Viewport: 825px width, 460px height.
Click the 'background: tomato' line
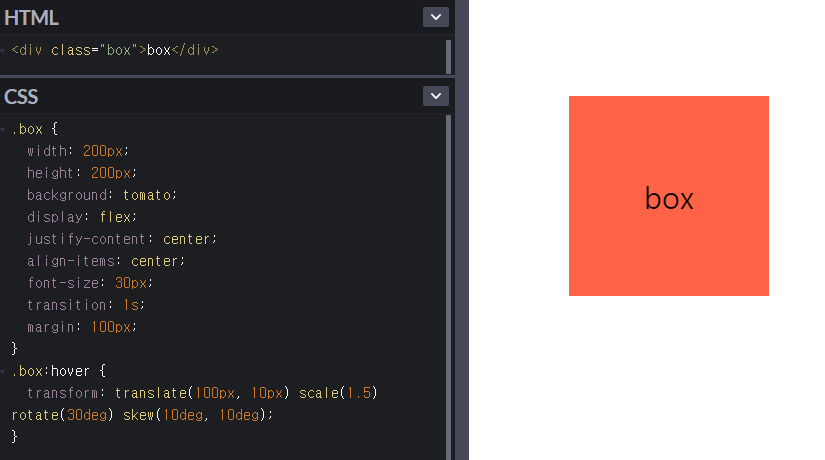click(x=102, y=195)
